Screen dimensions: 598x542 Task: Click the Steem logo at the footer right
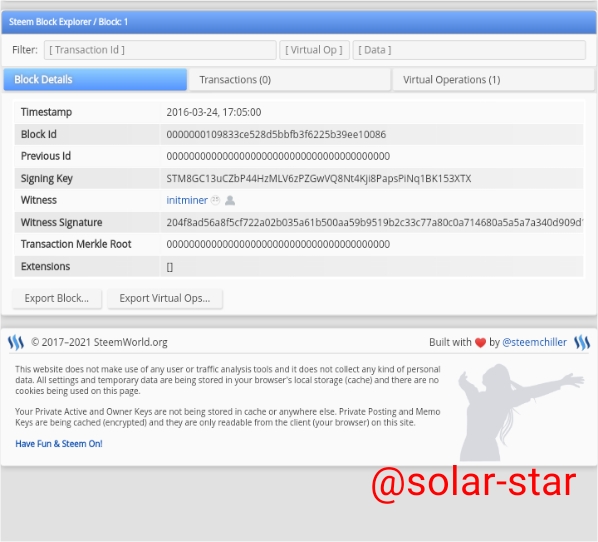pyautogui.click(x=582, y=342)
